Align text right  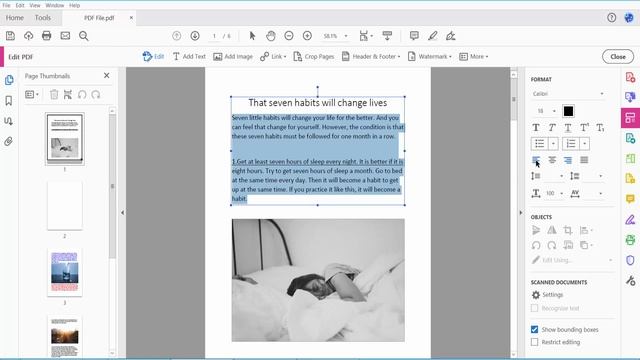coord(568,160)
